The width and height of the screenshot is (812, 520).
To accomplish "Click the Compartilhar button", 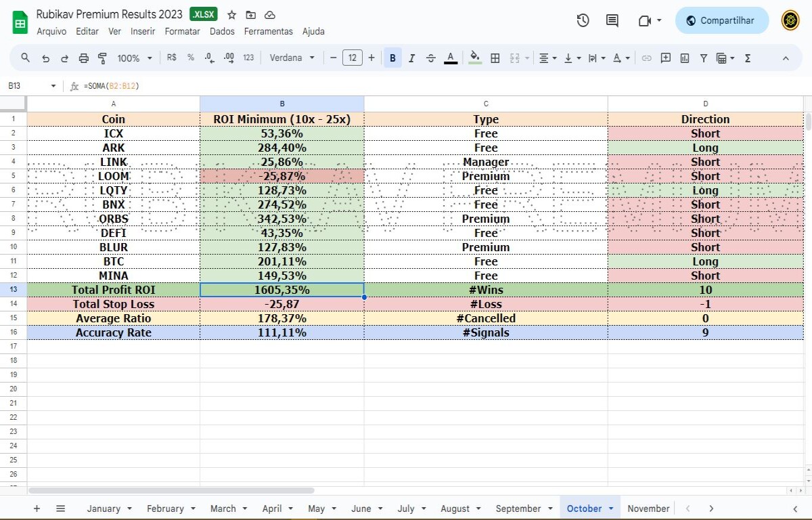I will [x=721, y=20].
